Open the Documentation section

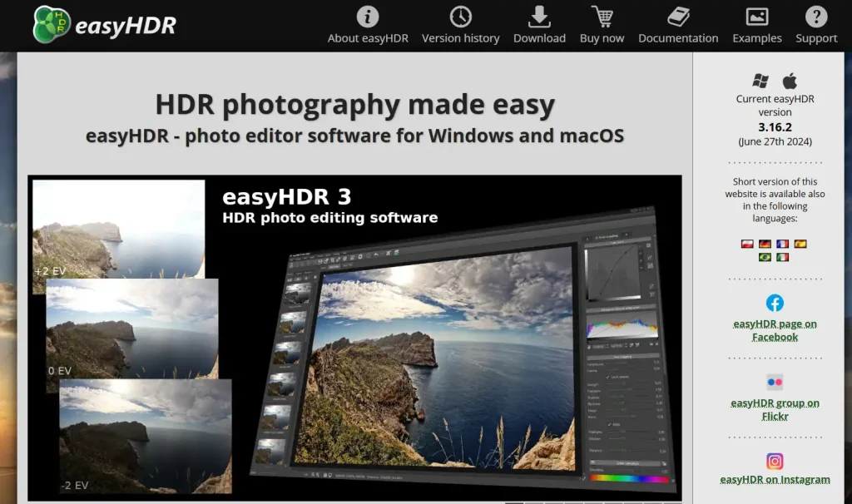click(x=678, y=25)
